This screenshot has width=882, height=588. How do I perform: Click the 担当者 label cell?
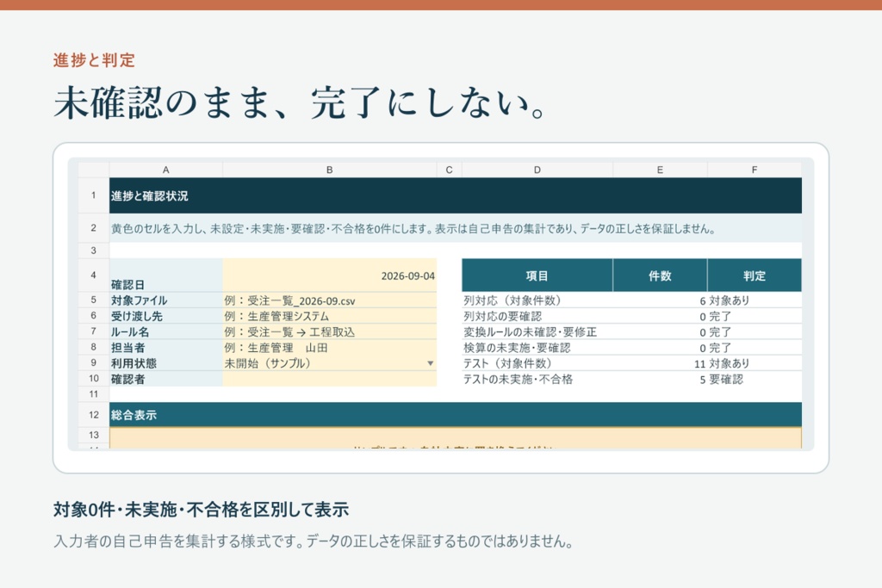pos(166,348)
